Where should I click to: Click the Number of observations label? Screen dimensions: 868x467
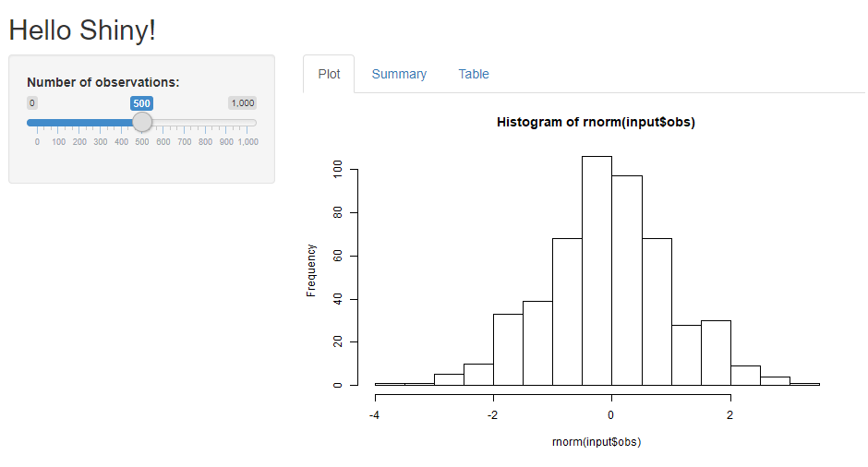click(x=103, y=82)
